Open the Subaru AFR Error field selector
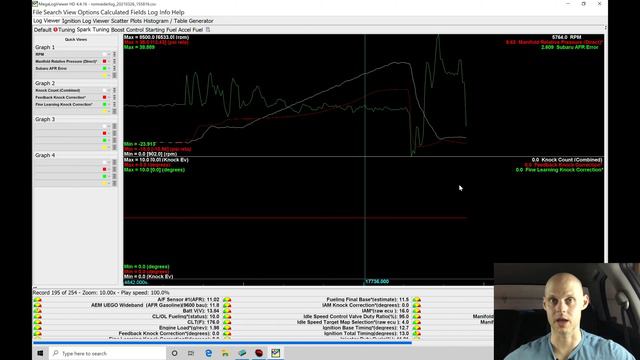 tap(67, 68)
